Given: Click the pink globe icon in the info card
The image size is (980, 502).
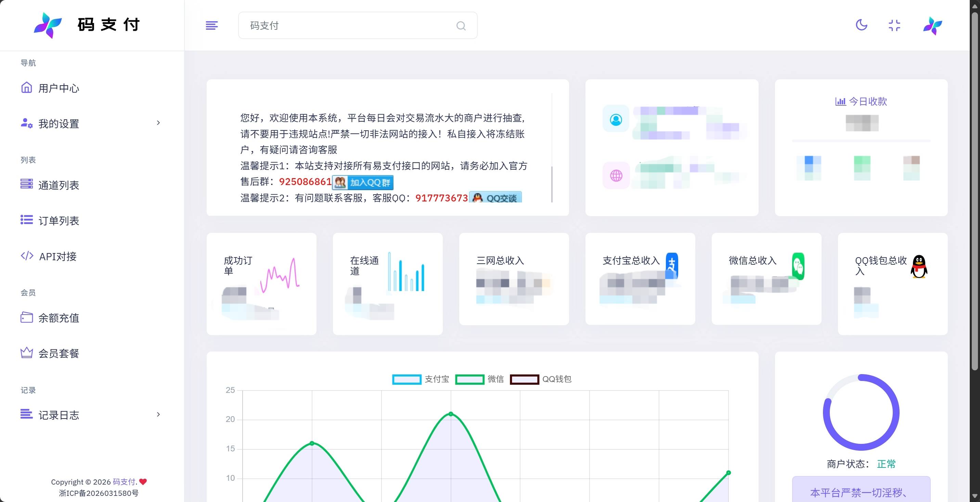Looking at the screenshot, I should (x=616, y=176).
